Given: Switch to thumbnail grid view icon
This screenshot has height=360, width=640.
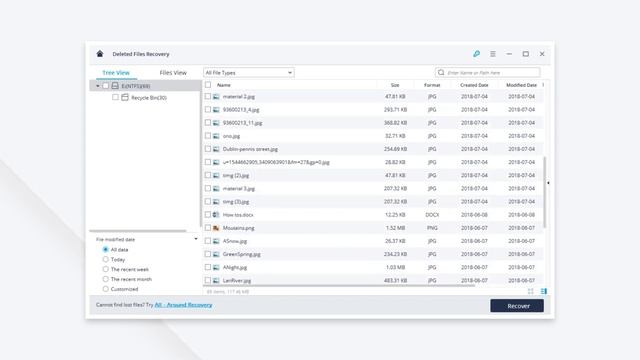Looking at the screenshot, I should click(x=531, y=291).
